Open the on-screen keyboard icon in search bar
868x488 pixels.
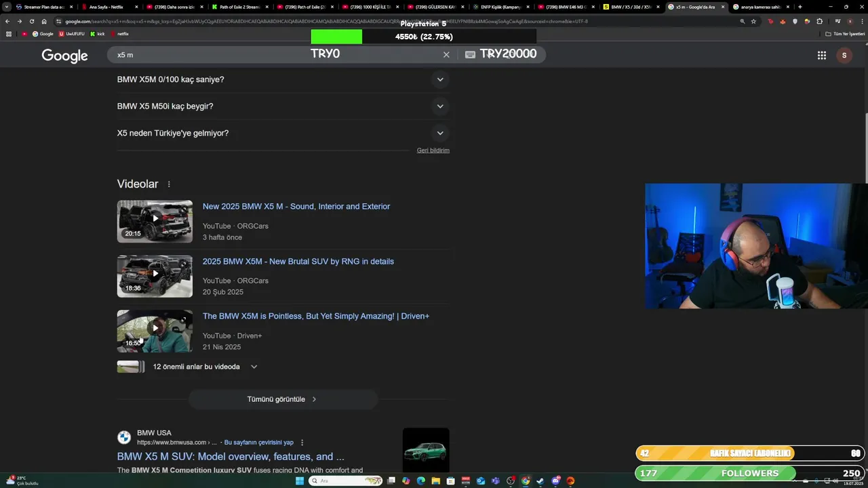click(470, 55)
